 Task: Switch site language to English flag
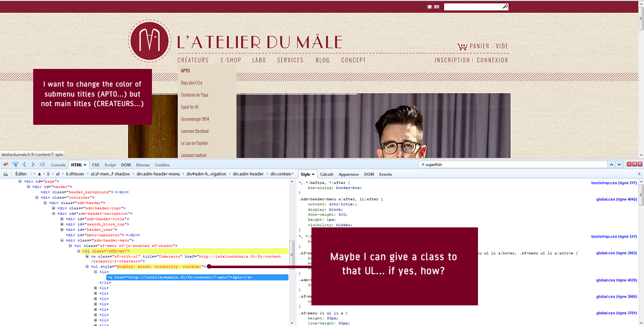[436, 7]
